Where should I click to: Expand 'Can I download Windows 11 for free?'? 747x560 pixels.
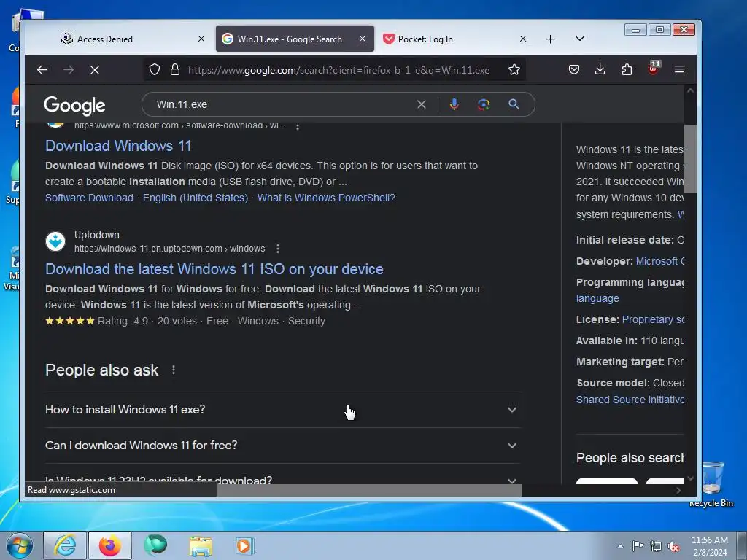(x=283, y=446)
